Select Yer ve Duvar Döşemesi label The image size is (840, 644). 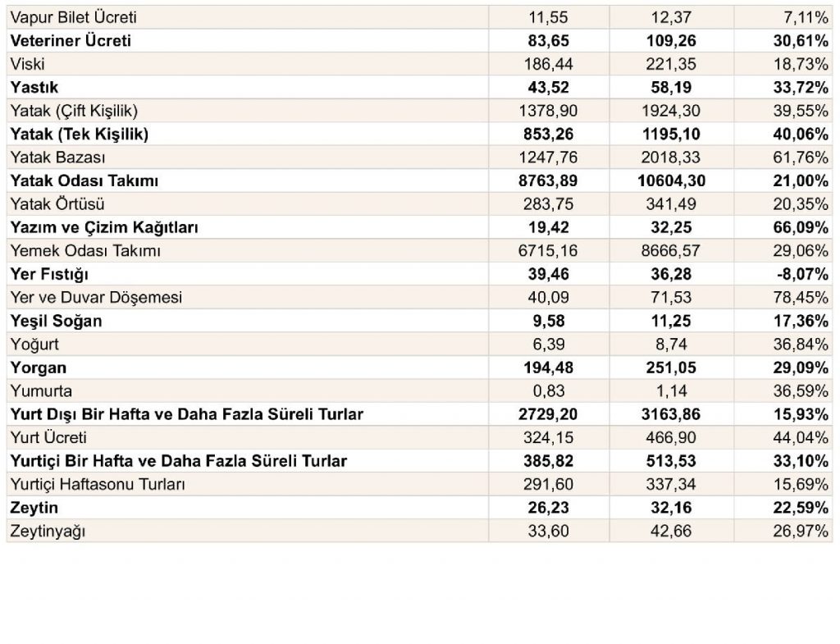[x=97, y=297]
